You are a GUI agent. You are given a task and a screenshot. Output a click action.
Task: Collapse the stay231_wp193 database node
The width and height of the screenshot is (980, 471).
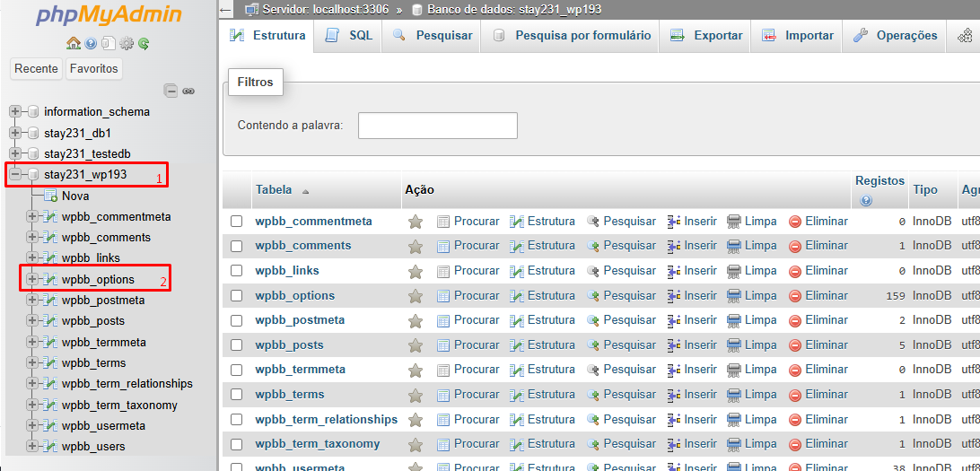pyautogui.click(x=15, y=174)
